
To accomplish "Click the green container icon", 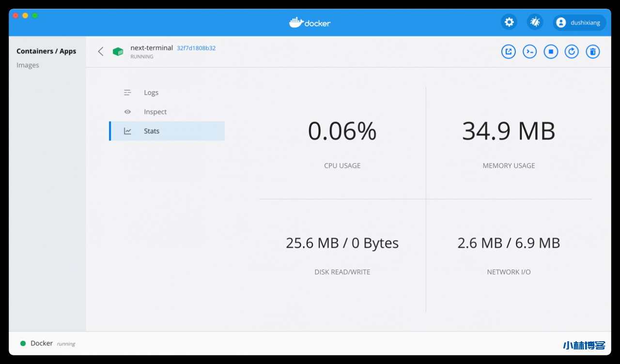I will pyautogui.click(x=118, y=51).
